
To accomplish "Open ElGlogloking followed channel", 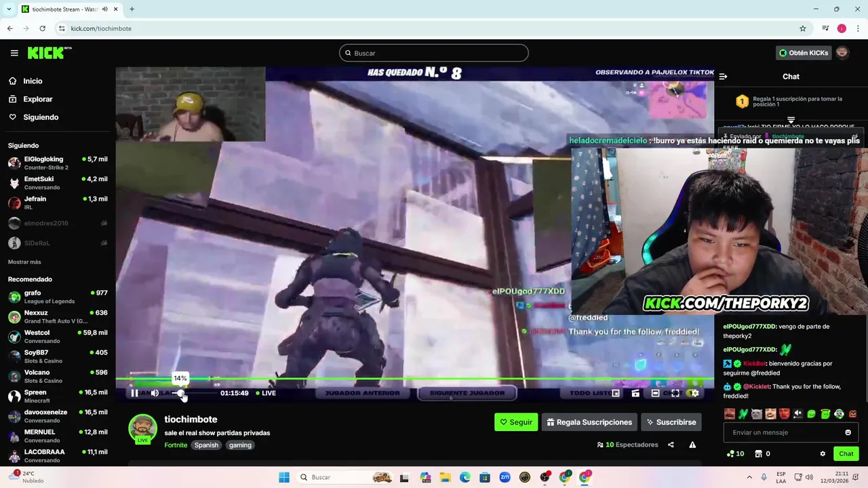I will [58, 163].
